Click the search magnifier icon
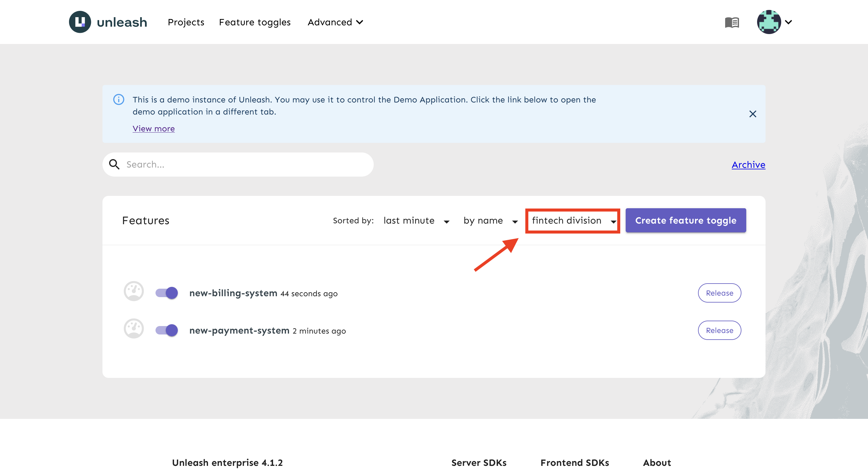Screen dimensions: 868x474 (114, 165)
